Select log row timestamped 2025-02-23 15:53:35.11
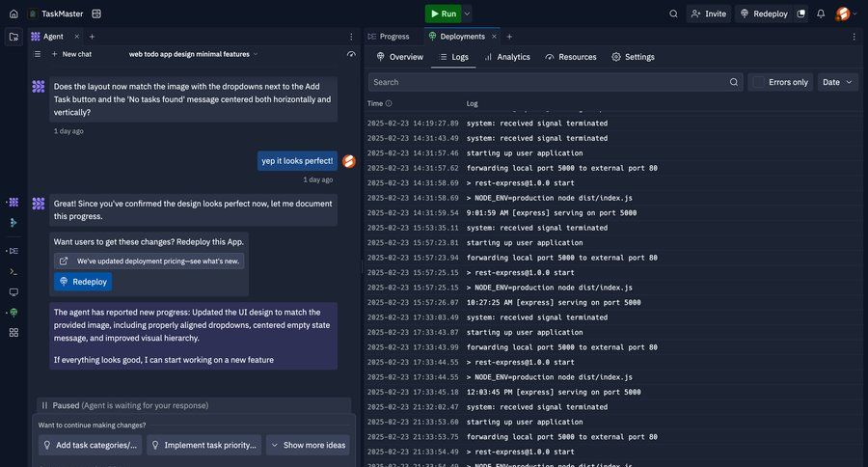 point(613,228)
